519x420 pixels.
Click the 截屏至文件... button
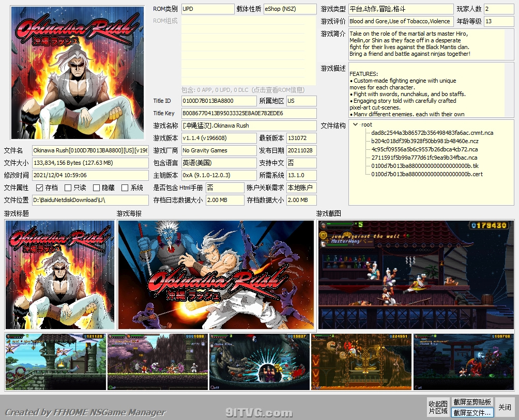click(472, 413)
